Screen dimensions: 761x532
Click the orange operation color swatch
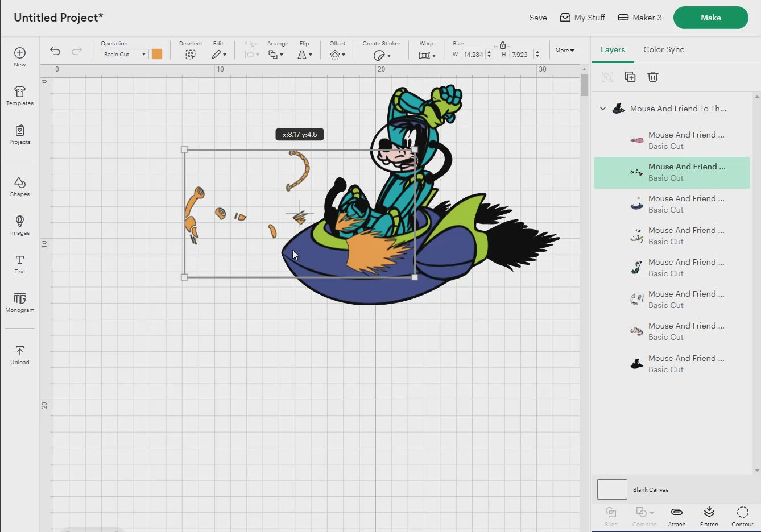[x=157, y=54]
